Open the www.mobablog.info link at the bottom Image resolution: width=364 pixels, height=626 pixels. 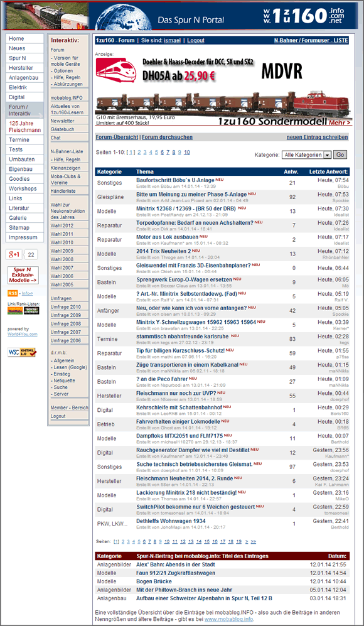pos(228,619)
